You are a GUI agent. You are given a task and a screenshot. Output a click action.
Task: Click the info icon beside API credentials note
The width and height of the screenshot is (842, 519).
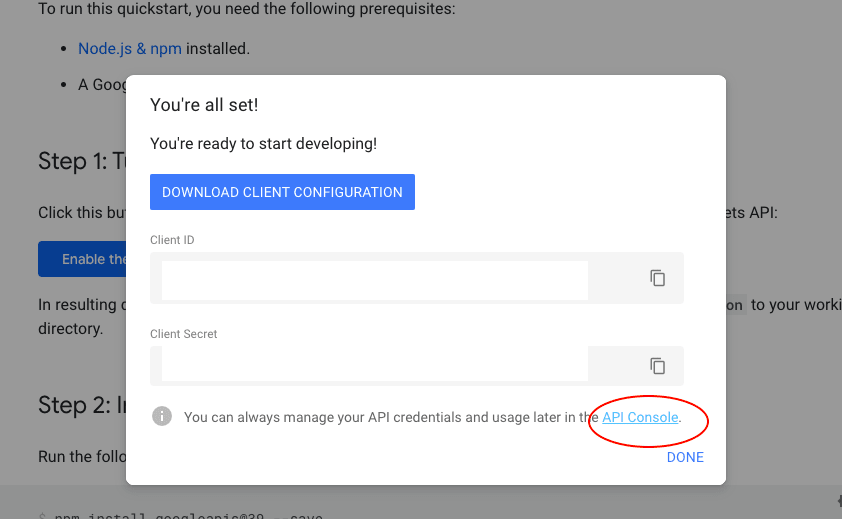tap(162, 416)
